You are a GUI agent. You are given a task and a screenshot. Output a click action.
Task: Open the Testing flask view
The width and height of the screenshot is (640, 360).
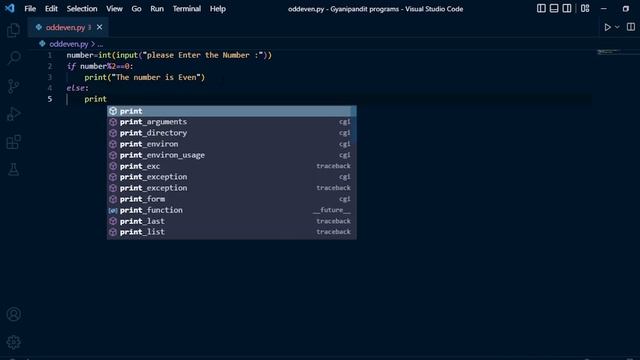(13, 170)
